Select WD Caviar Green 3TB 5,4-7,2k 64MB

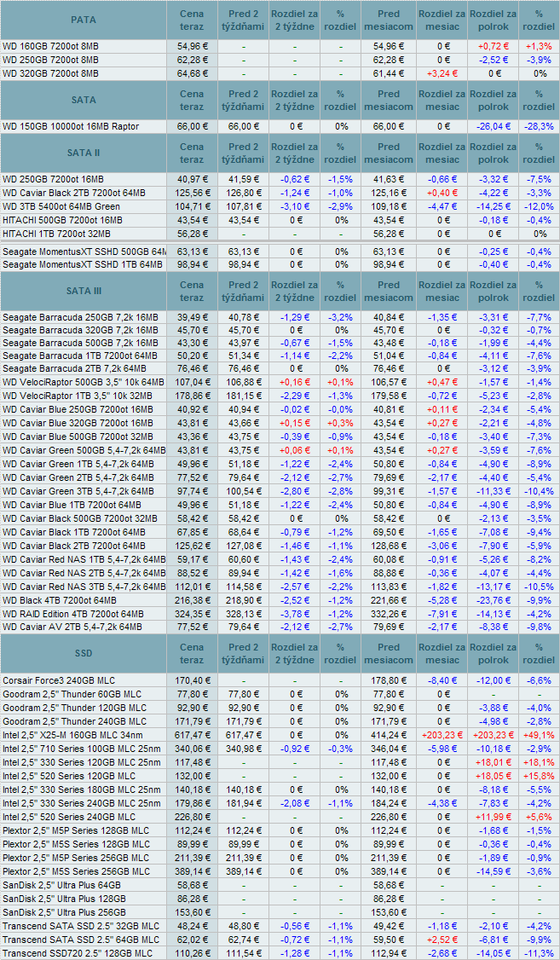(78, 491)
